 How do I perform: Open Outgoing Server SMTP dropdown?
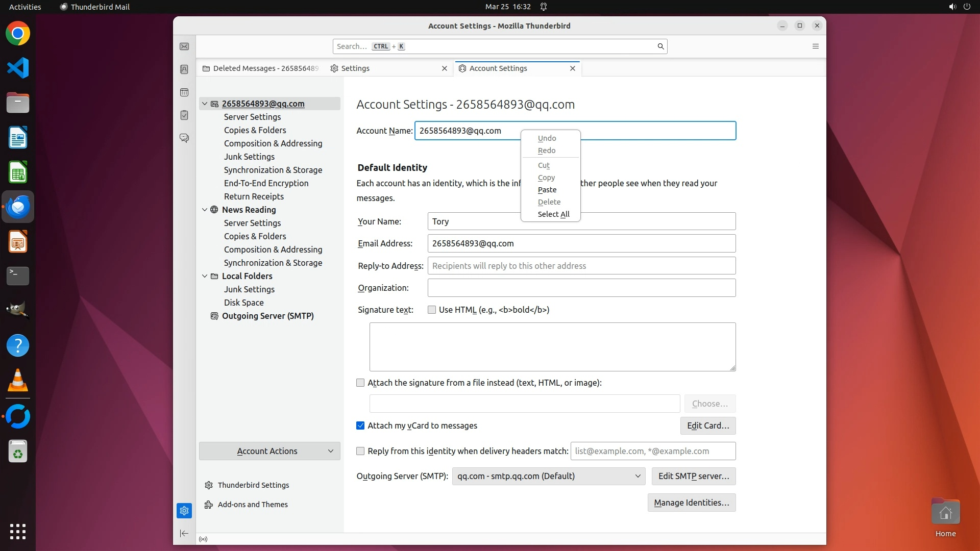[548, 476]
